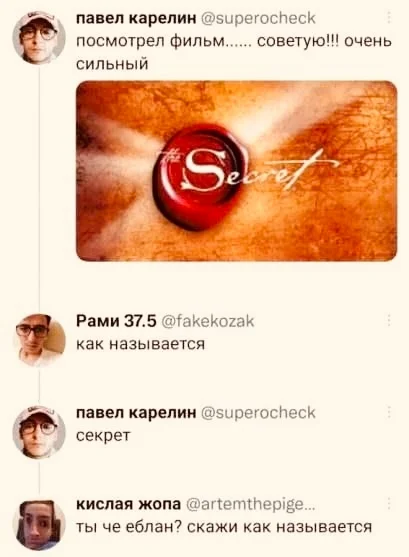Click the Рами 37.5 profile avatar
Image resolution: width=409 pixels, height=557 pixels.
tap(39, 340)
